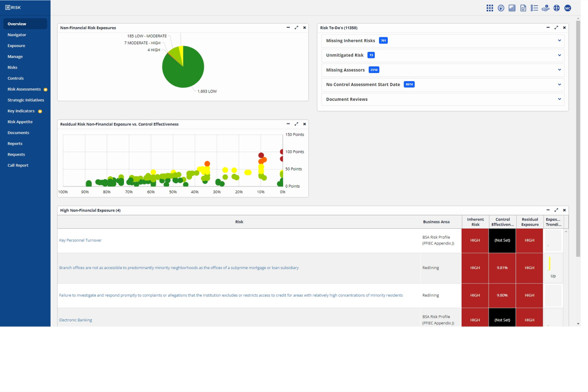Expand the Unmitigated Risk section
The width and height of the screenshot is (588, 392).
click(559, 55)
